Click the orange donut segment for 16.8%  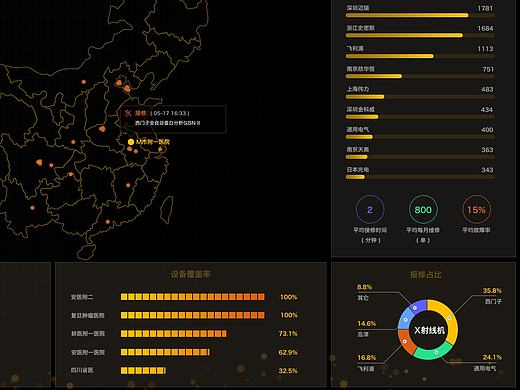[405, 342]
